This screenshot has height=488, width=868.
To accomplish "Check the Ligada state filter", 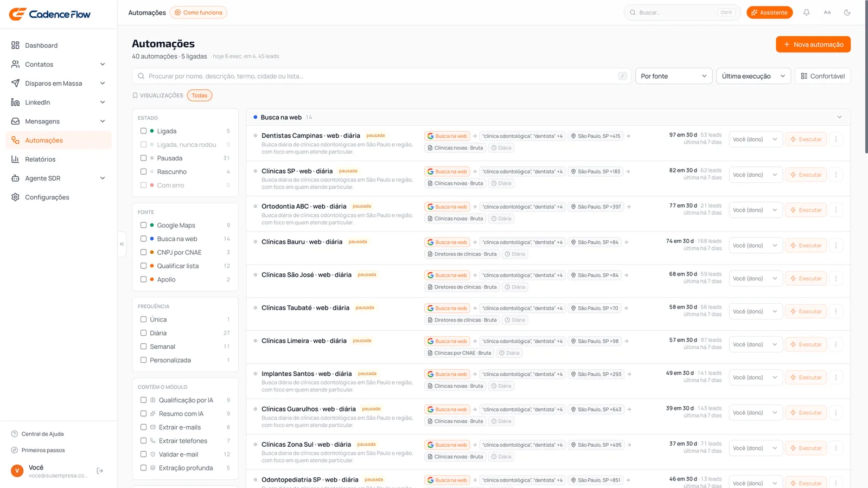I will click(143, 131).
